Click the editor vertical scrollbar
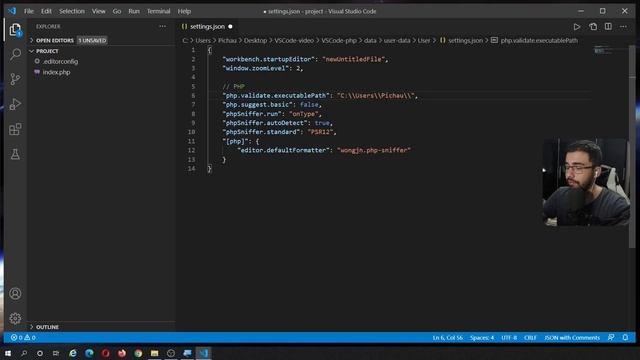Screen dimensions: 640x360 (632, 146)
